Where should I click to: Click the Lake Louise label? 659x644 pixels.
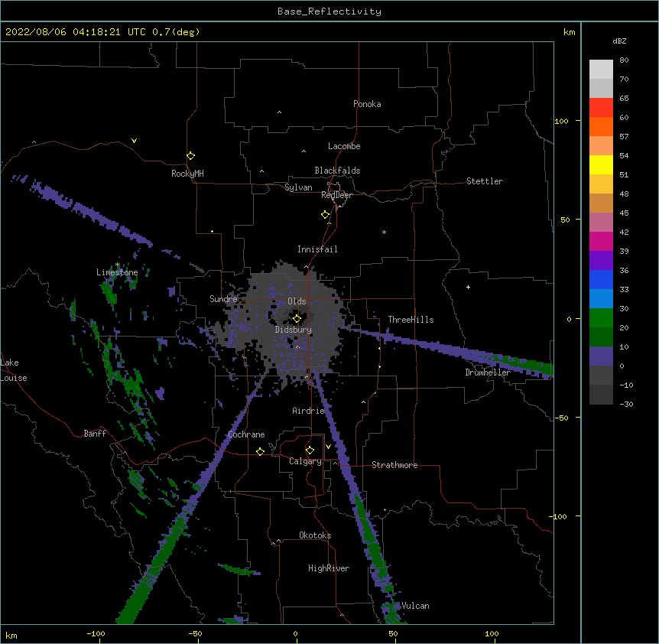[14, 370]
